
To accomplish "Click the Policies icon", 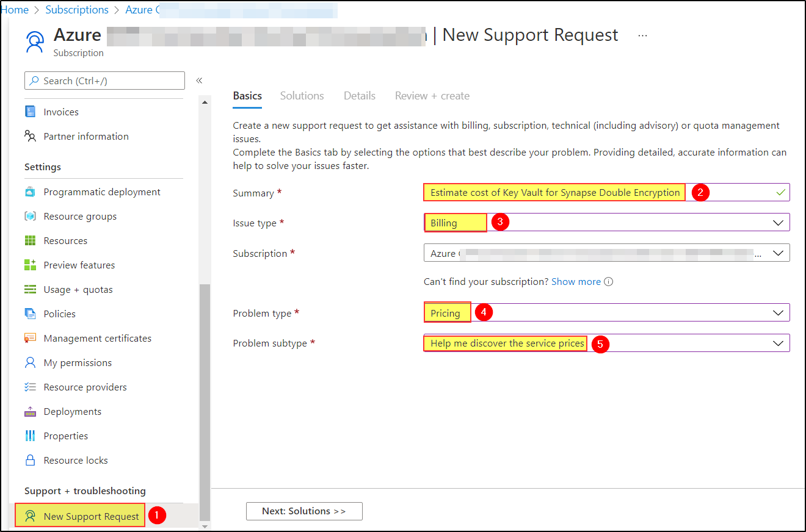I will (30, 314).
